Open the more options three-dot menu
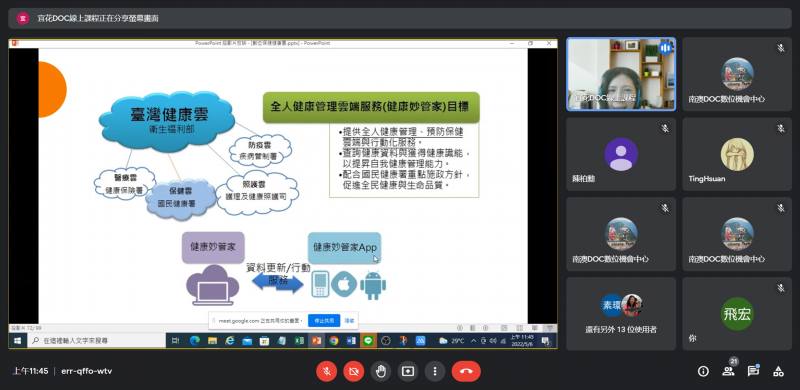The image size is (800, 390). point(435,372)
